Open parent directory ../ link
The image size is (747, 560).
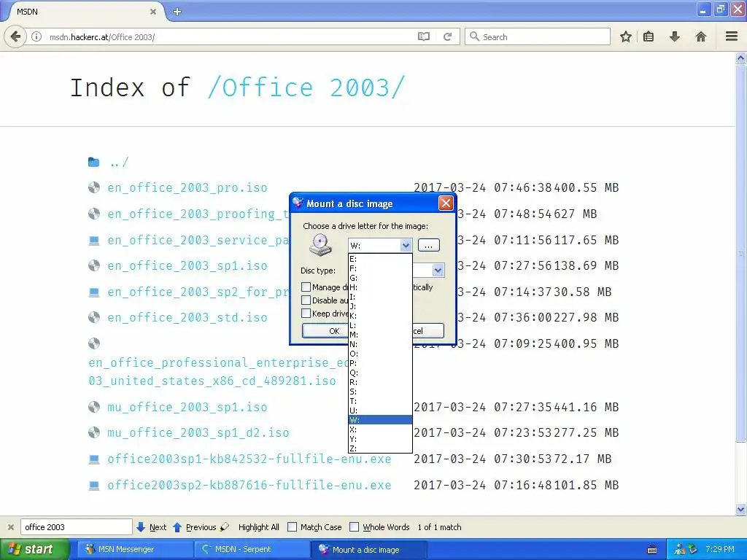[119, 163]
